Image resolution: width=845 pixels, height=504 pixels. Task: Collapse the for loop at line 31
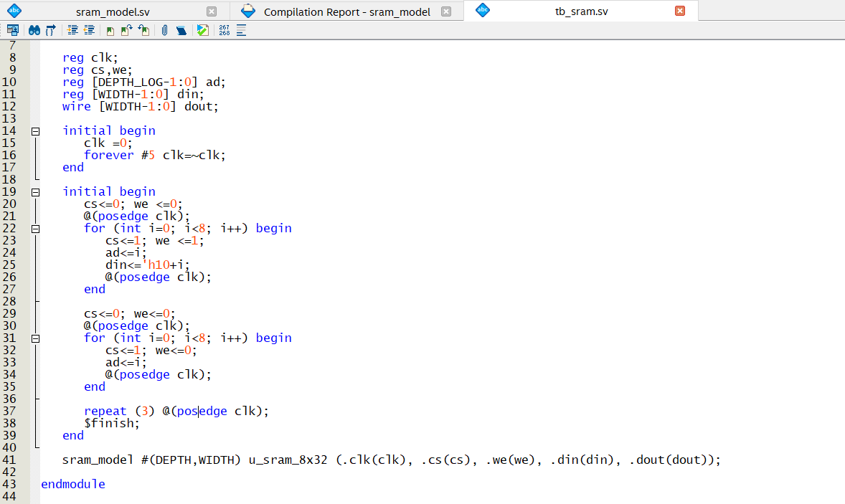point(36,338)
